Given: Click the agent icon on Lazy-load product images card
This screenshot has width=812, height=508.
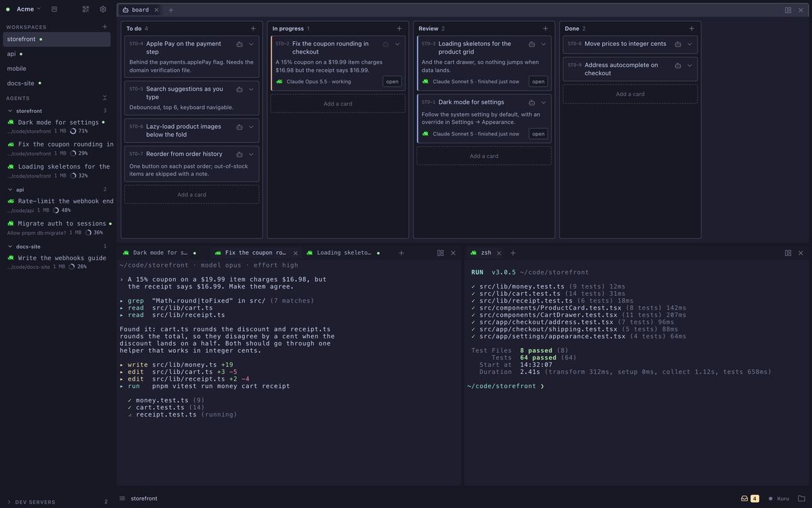Looking at the screenshot, I should pos(240,127).
